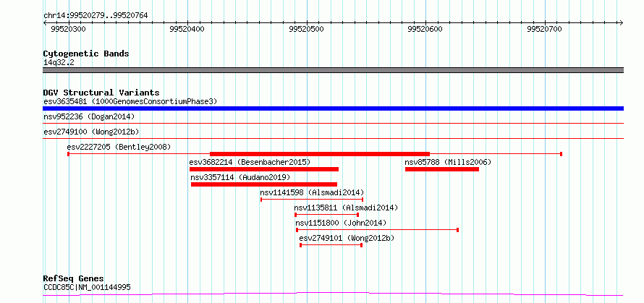The height and width of the screenshot is (303, 644).
Task: Click the red nsv85788 variant bar
Action: (x=442, y=169)
